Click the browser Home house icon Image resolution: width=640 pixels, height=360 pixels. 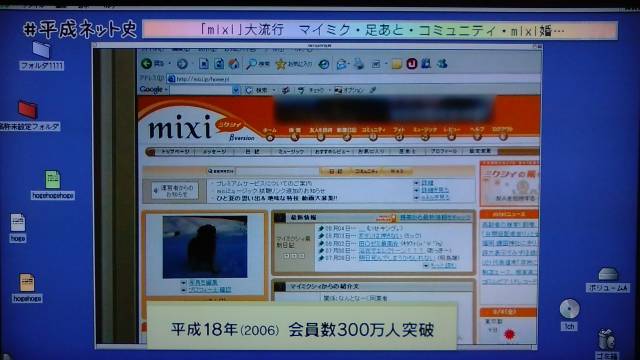coord(234,64)
